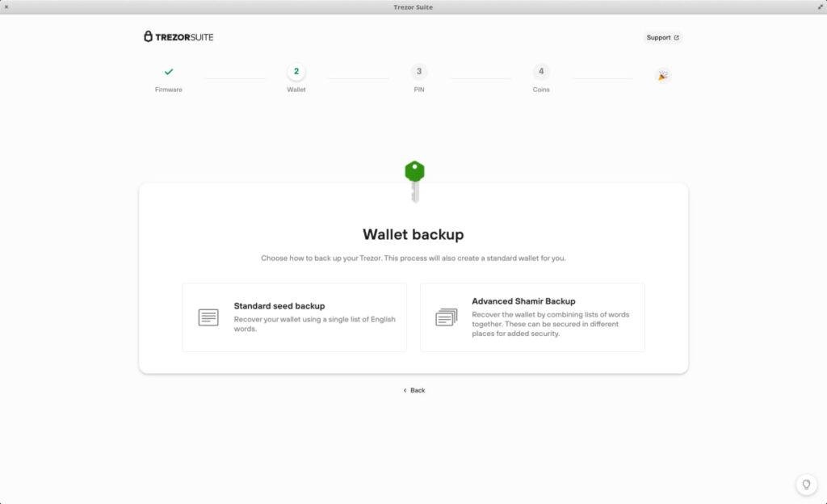Image resolution: width=827 pixels, height=504 pixels.
Task: Click the 'Choose how to back up' description
Action: click(413, 258)
